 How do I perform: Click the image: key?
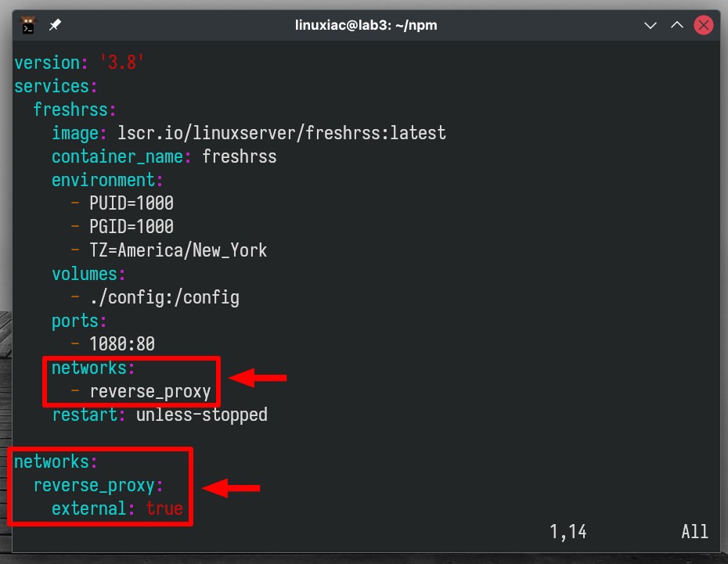pyautogui.click(x=79, y=133)
